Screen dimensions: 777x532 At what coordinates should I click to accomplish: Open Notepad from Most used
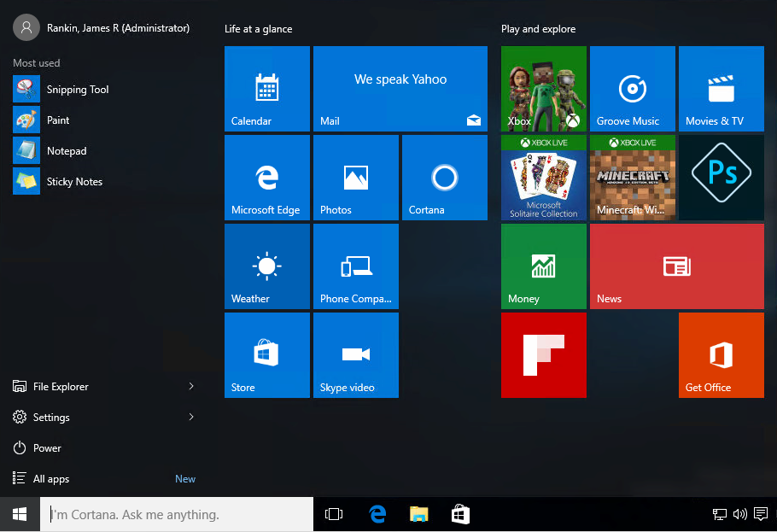pyautogui.click(x=104, y=151)
